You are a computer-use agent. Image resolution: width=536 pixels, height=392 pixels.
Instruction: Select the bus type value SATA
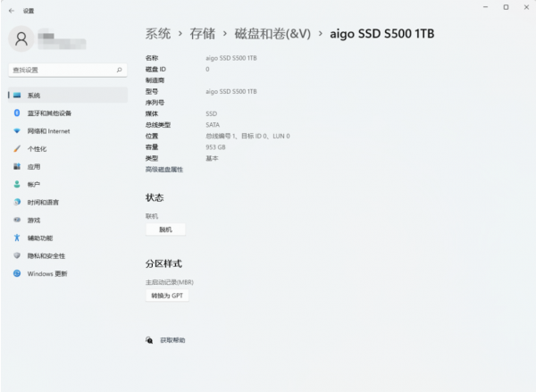(x=213, y=125)
